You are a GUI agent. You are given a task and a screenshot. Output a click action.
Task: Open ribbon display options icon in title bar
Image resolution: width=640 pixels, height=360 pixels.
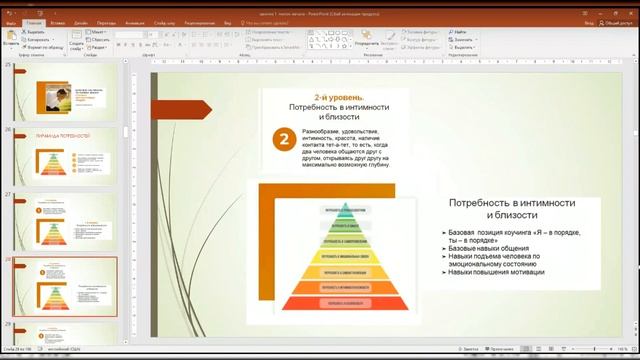(x=584, y=13)
